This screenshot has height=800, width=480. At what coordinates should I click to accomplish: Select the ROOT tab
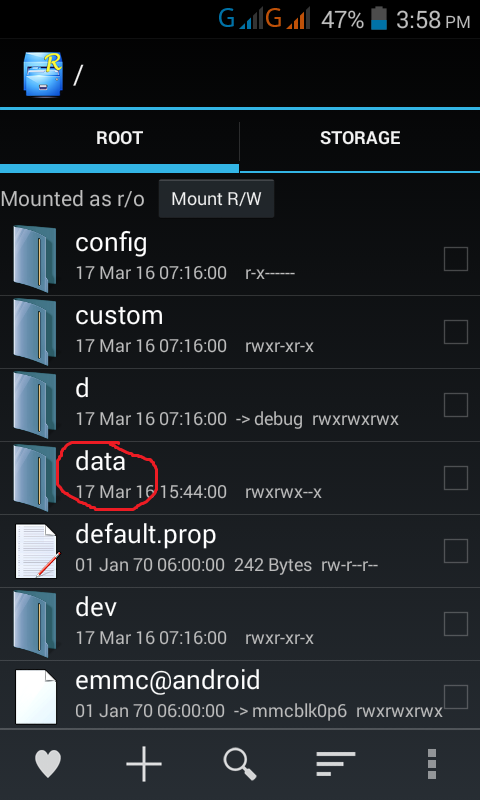pos(119,138)
